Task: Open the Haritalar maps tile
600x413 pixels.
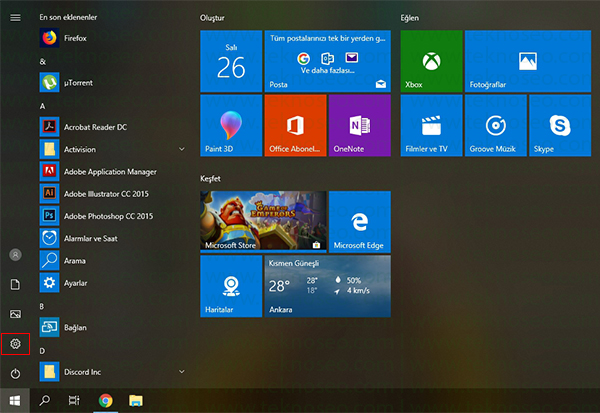Action: click(x=231, y=286)
